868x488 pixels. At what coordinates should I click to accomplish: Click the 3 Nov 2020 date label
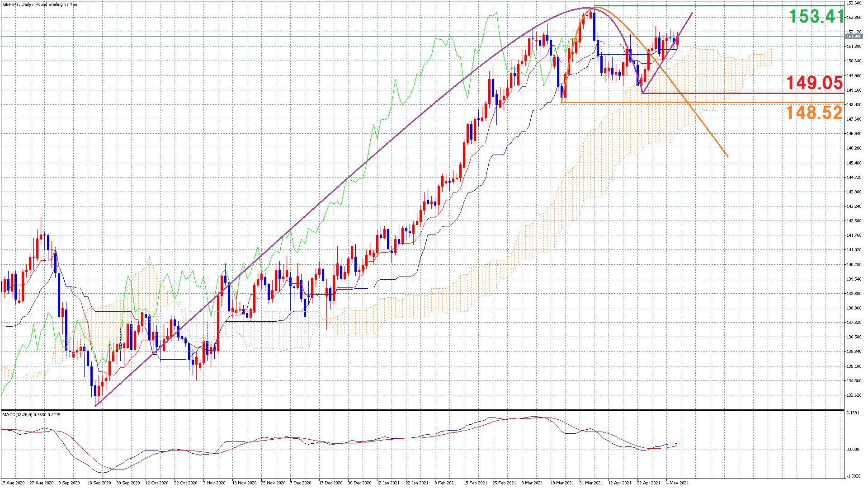pos(214,483)
